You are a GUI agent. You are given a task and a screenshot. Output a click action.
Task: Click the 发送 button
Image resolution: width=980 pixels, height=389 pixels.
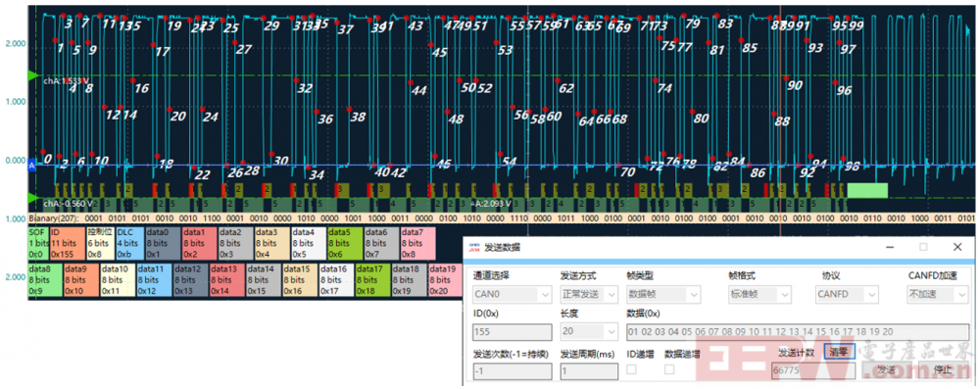tap(886, 369)
